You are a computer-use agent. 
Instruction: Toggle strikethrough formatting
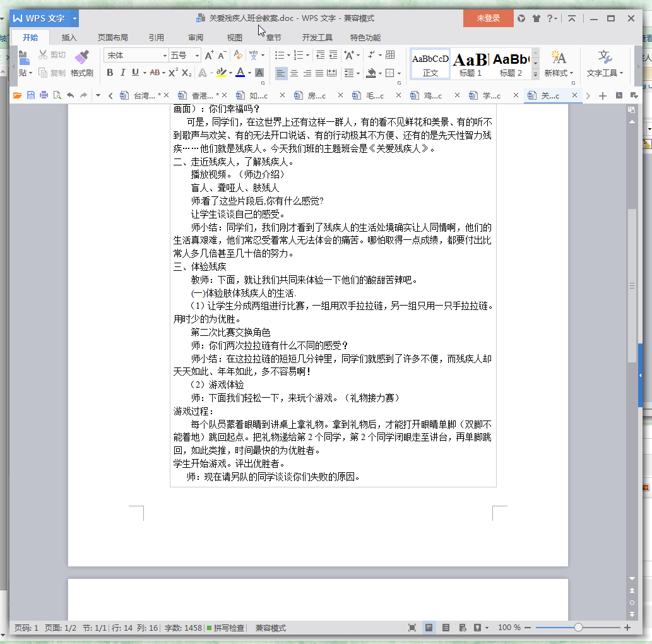point(155,73)
